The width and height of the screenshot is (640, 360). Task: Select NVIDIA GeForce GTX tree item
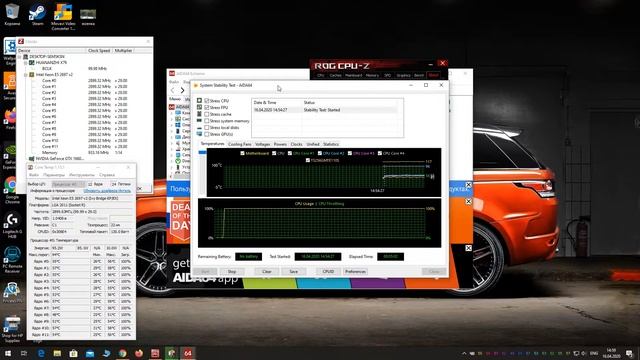pos(60,158)
